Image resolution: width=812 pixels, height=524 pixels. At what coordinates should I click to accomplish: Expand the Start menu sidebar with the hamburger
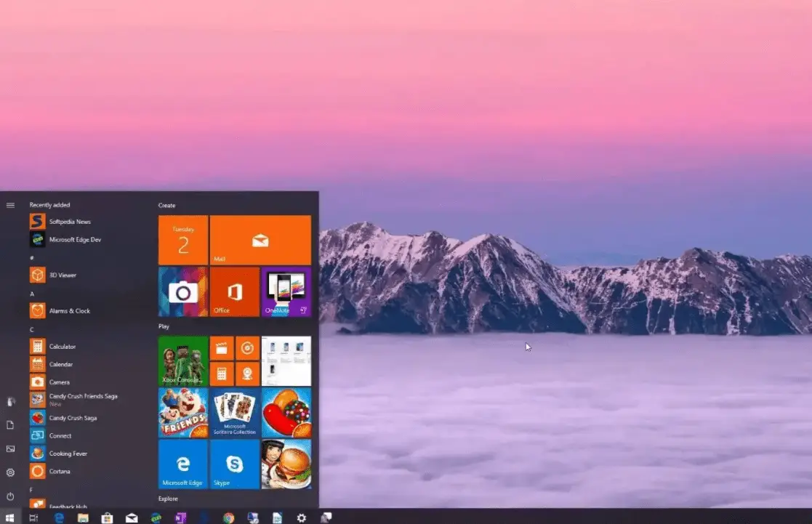[10, 205]
